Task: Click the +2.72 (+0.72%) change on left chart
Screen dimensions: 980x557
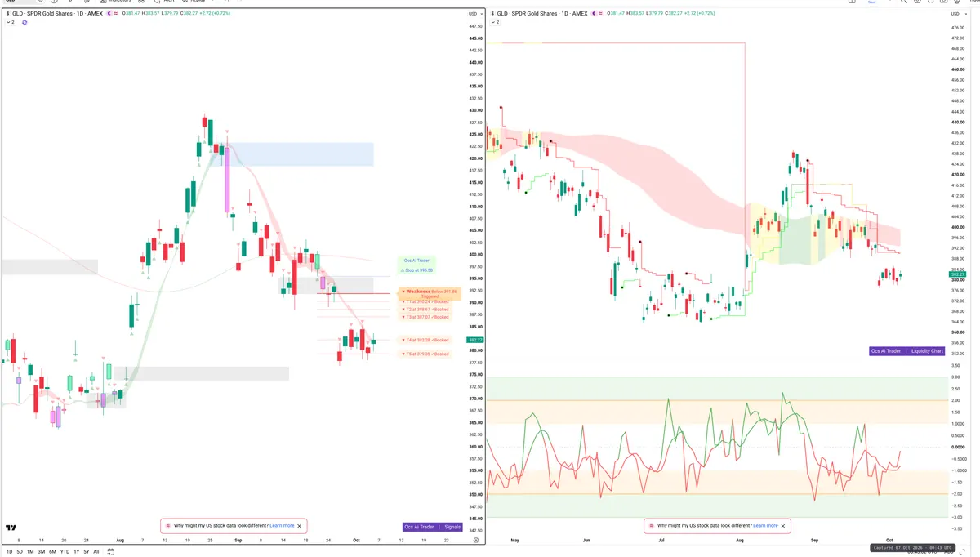Action: pos(215,13)
